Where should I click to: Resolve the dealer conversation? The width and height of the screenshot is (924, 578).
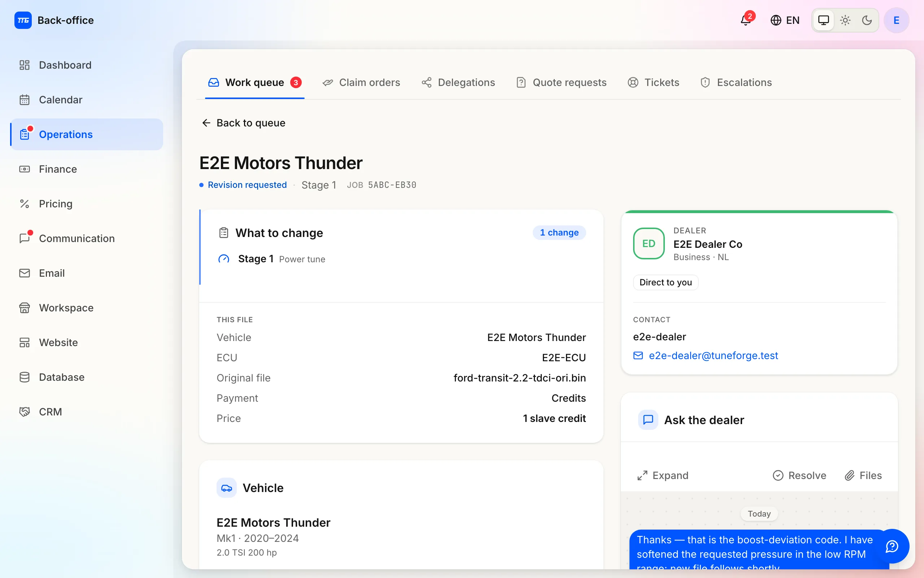click(799, 475)
